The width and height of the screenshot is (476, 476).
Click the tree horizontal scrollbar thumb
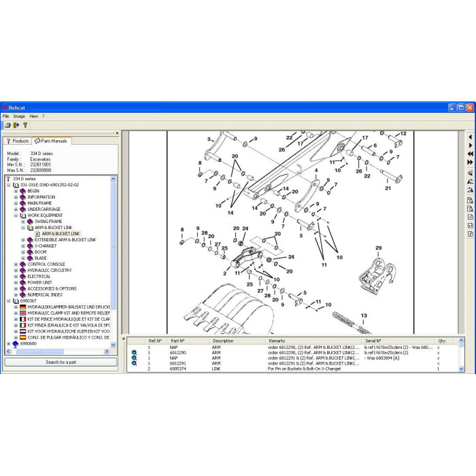[39, 352]
